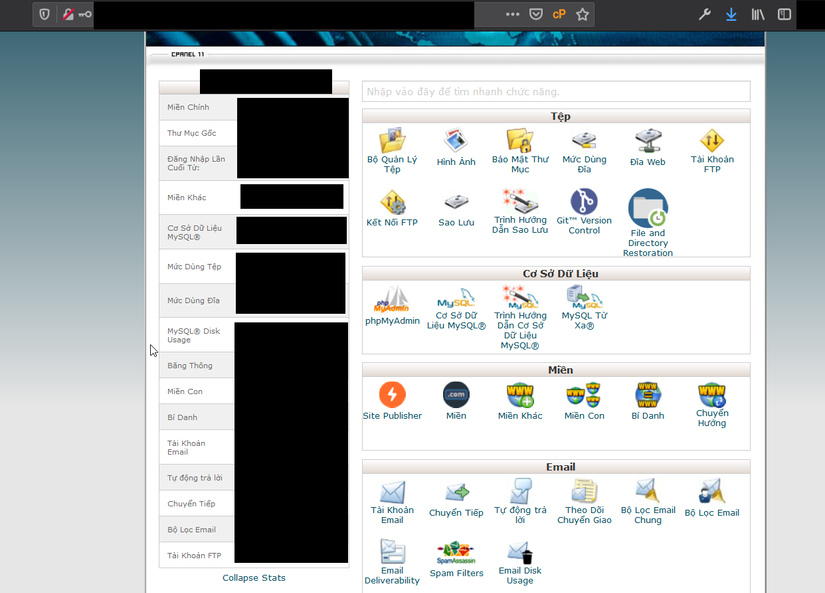Open the Tài Khoản FTP icon in Tệp section
Image resolution: width=825 pixels, height=593 pixels.
[x=712, y=141]
